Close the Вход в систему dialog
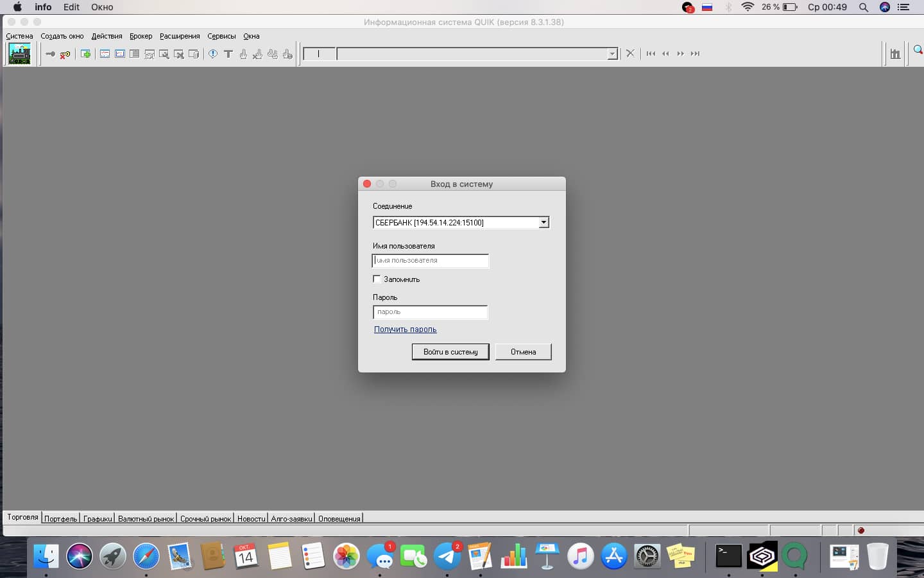Image resolution: width=924 pixels, height=578 pixels. click(367, 184)
